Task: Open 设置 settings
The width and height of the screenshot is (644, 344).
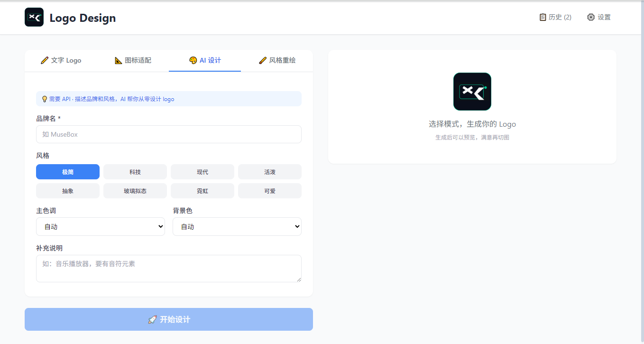Action: [599, 17]
